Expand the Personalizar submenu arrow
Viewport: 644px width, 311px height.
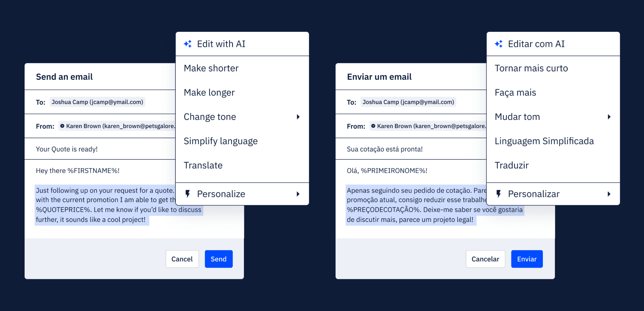click(609, 194)
